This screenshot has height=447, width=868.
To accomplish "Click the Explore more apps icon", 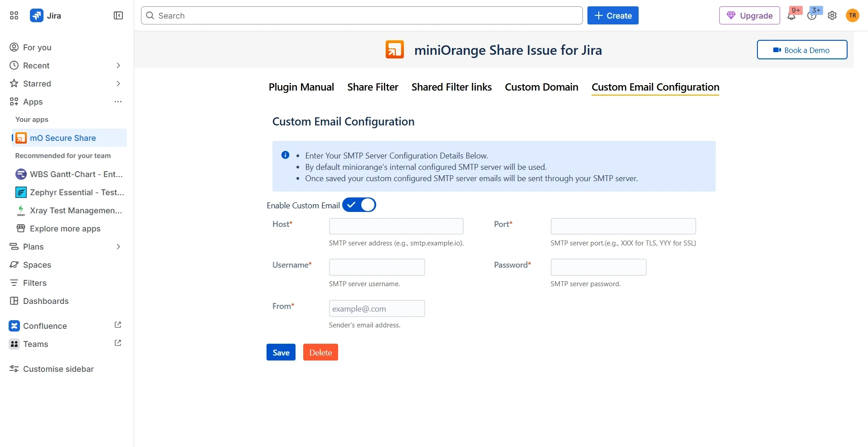I will coord(21,228).
